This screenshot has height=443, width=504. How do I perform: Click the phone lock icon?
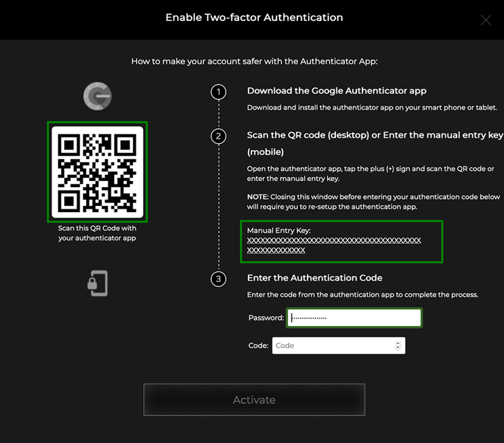coord(98,283)
